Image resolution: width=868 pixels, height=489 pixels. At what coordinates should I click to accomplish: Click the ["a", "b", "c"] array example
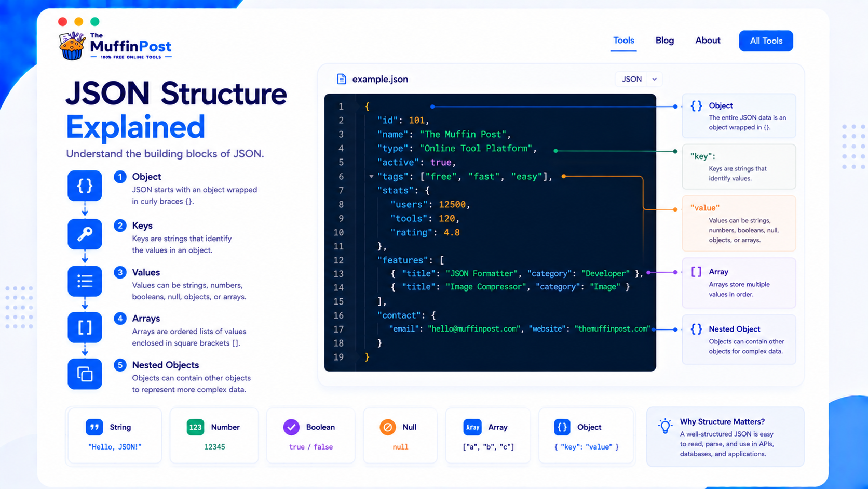point(489,447)
